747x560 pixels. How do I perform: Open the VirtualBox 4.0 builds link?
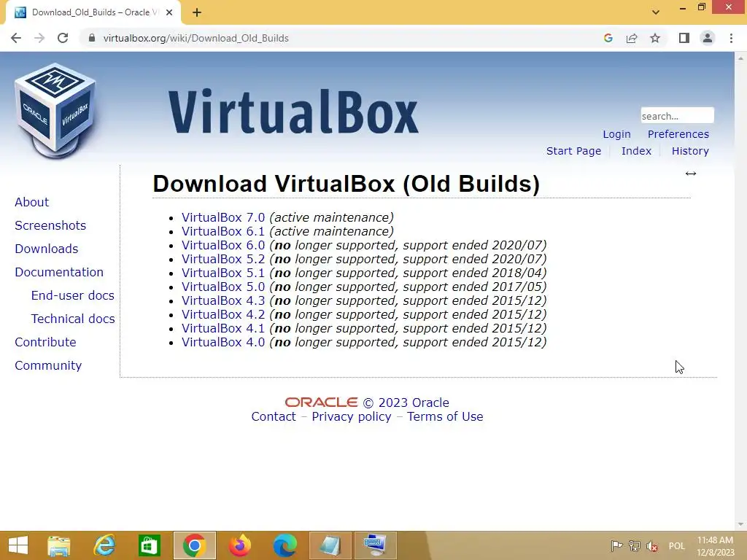(x=223, y=342)
